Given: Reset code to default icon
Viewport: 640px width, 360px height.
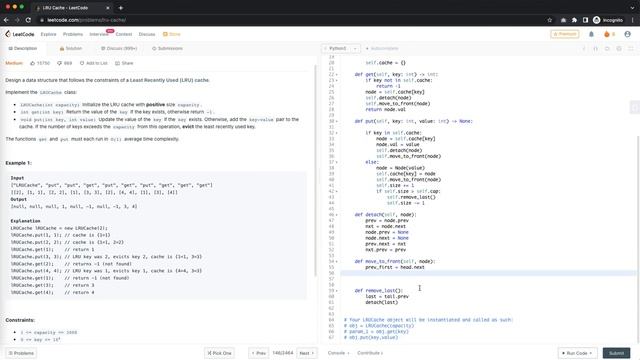Looking at the screenshot, I should 607,49.
